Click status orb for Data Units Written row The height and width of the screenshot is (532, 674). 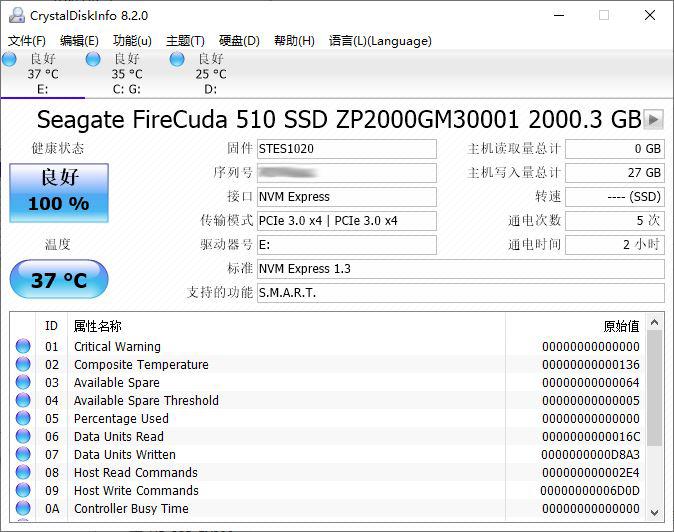tap(23, 454)
